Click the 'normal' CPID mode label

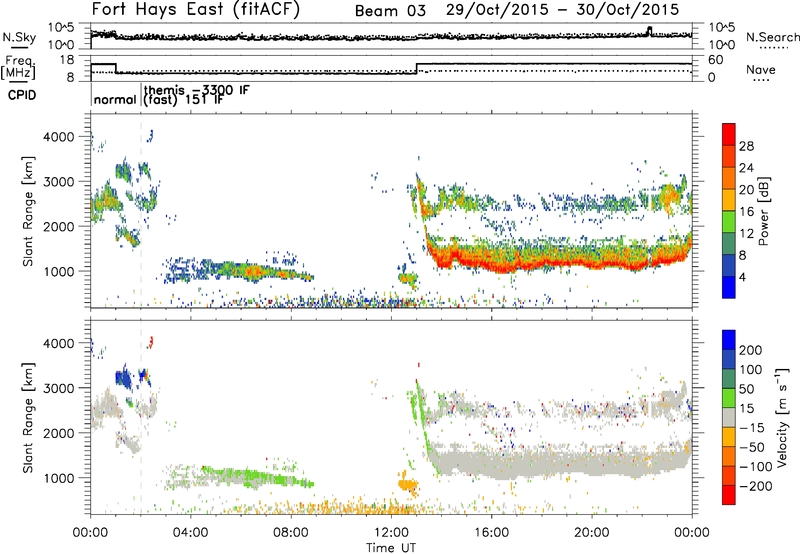[x=115, y=99]
